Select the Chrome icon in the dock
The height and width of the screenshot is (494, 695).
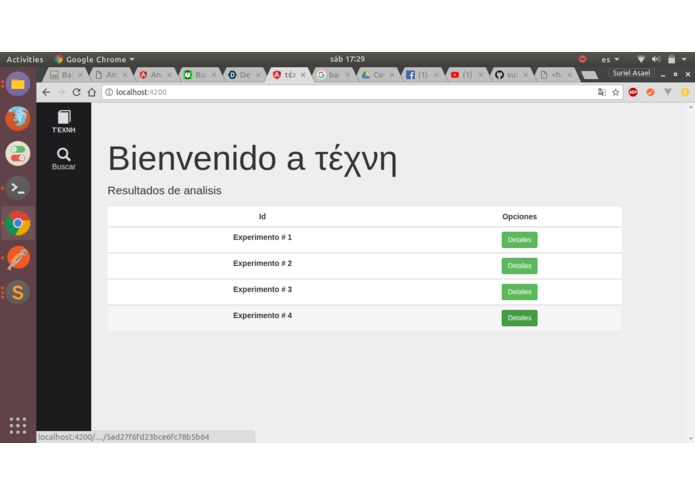click(18, 223)
